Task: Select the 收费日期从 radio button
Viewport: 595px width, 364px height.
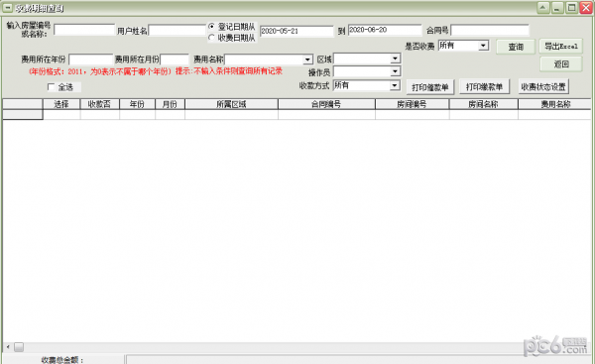Action: (x=212, y=38)
